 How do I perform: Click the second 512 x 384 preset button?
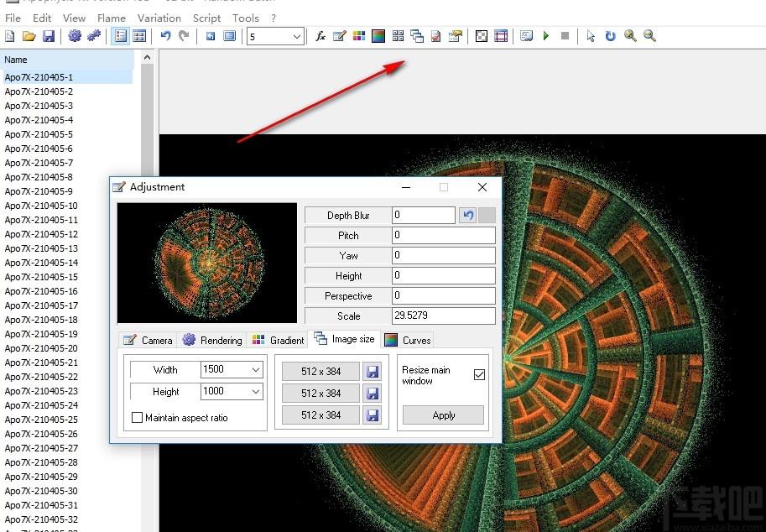pos(321,394)
